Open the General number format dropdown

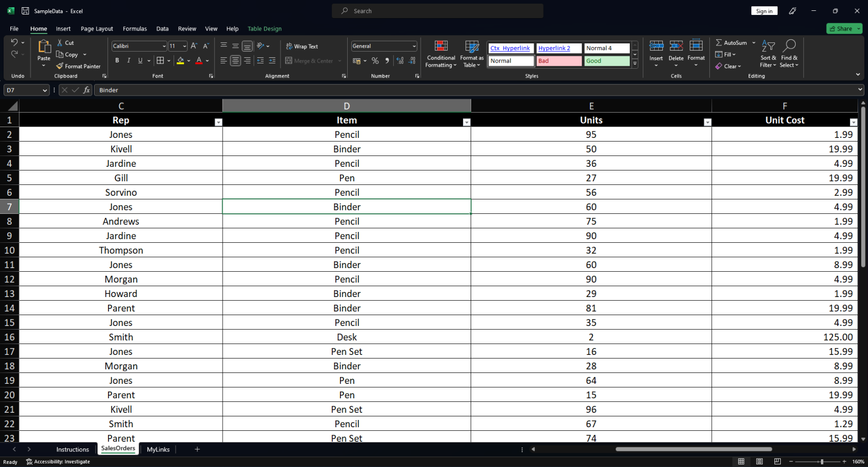coord(414,46)
